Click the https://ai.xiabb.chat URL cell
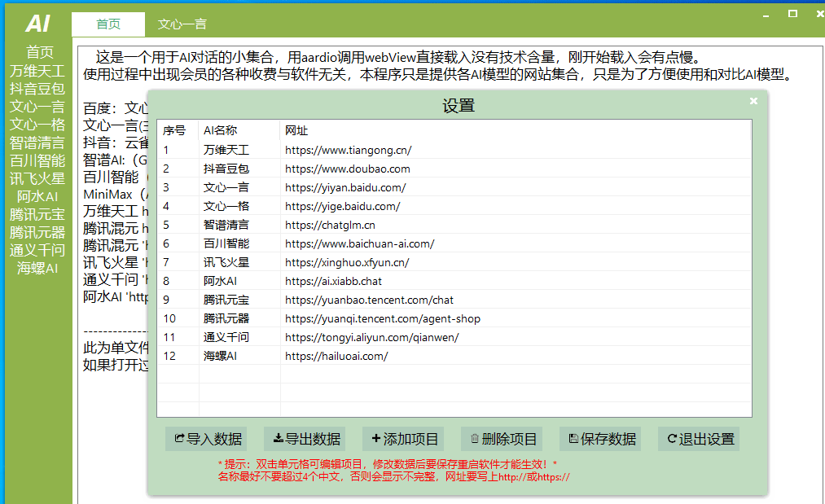825x504 pixels. [516, 281]
